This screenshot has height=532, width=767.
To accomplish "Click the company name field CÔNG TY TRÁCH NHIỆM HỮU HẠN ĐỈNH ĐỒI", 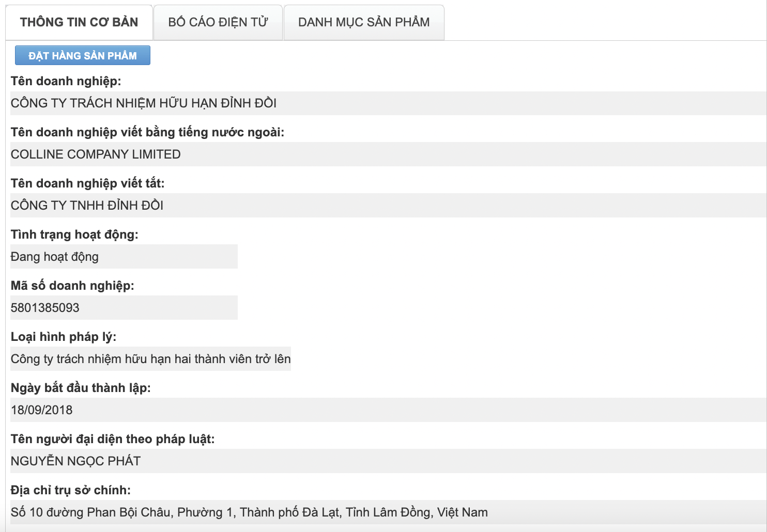I will (x=144, y=103).
